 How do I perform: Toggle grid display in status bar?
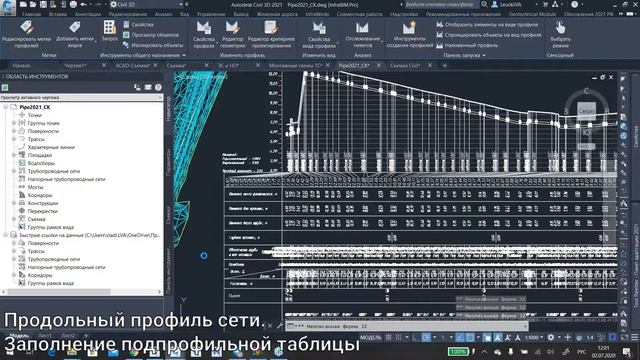388,337
